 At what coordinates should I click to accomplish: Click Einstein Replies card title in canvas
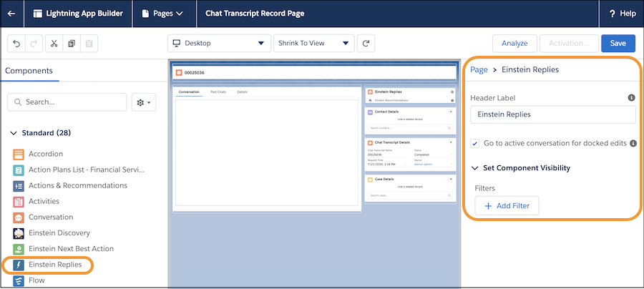pyautogui.click(x=389, y=92)
